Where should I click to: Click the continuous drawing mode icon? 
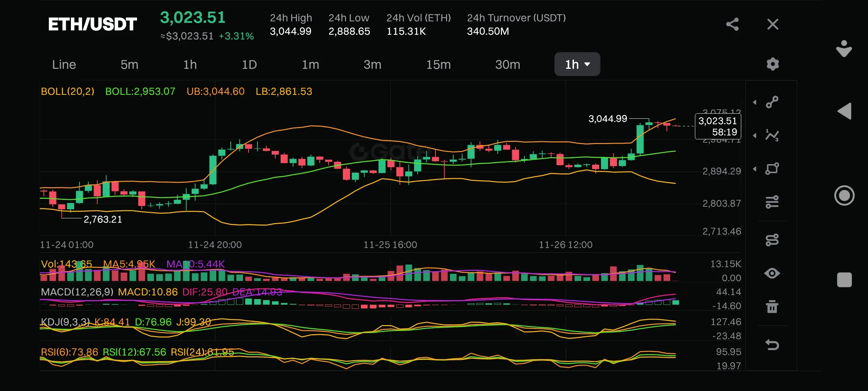click(x=772, y=240)
